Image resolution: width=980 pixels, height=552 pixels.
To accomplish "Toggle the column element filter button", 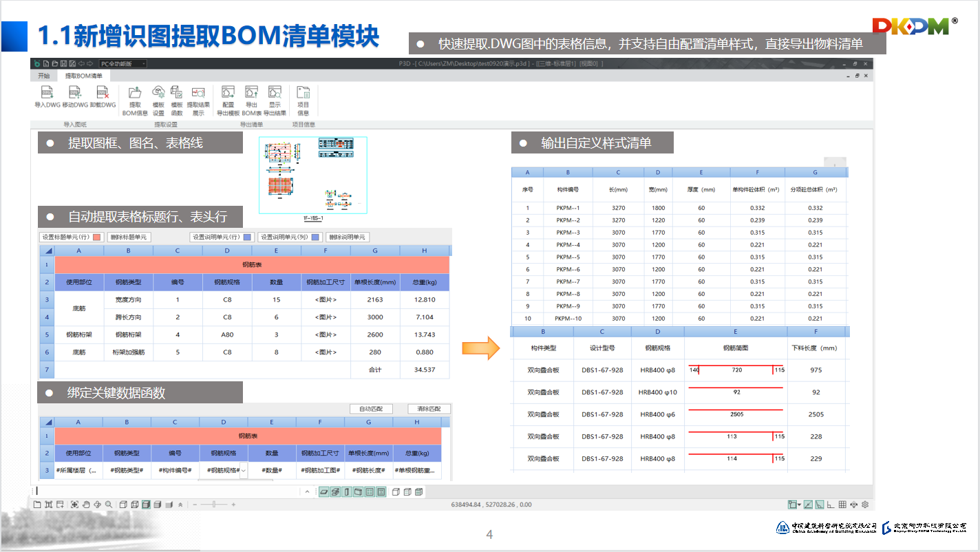I will click(x=347, y=491).
